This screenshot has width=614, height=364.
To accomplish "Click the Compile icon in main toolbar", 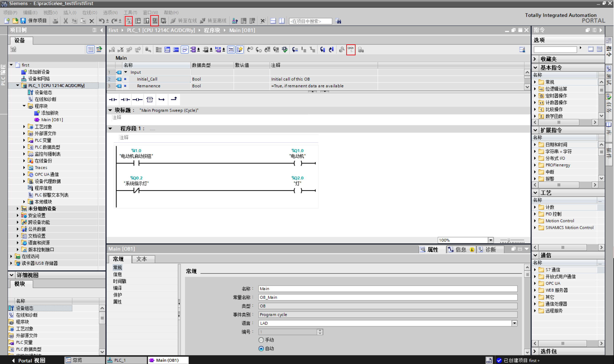I will tap(129, 21).
